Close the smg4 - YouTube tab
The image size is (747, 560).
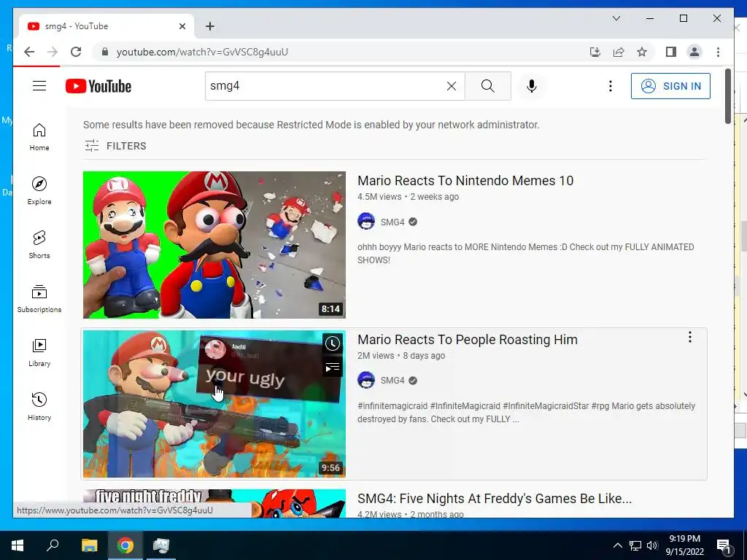[x=182, y=26]
